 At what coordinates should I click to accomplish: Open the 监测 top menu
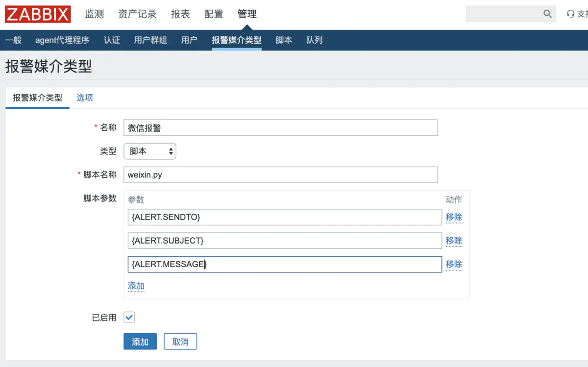pyautogui.click(x=94, y=14)
